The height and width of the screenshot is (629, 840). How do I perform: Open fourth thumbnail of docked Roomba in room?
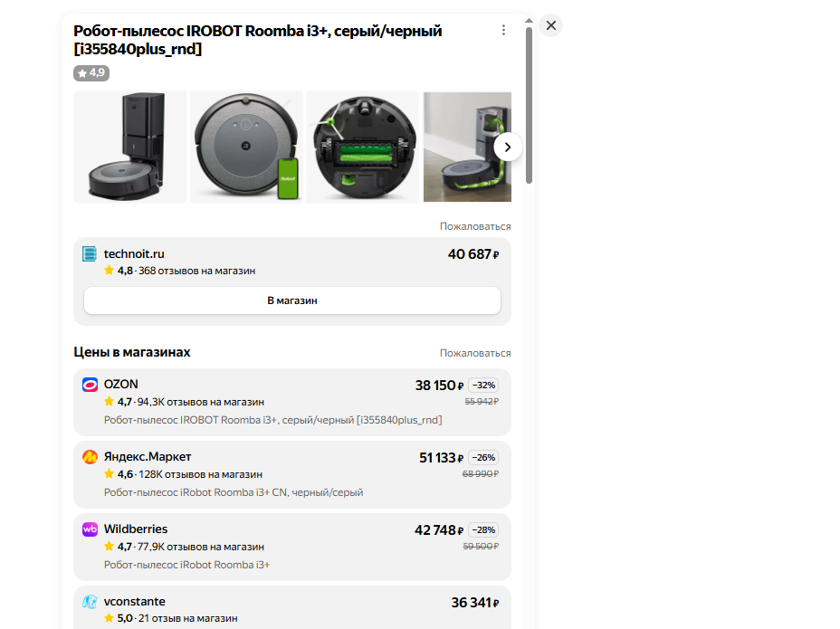[467, 147]
